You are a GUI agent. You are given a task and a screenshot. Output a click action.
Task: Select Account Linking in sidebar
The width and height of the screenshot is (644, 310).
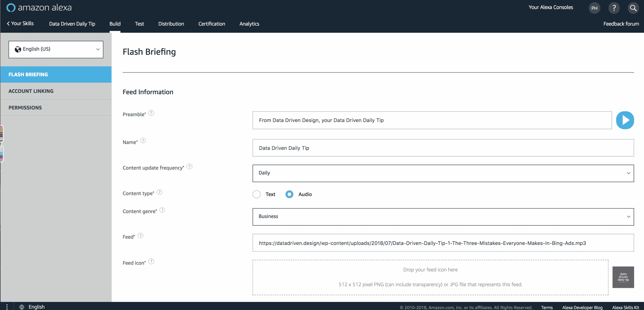click(56, 91)
